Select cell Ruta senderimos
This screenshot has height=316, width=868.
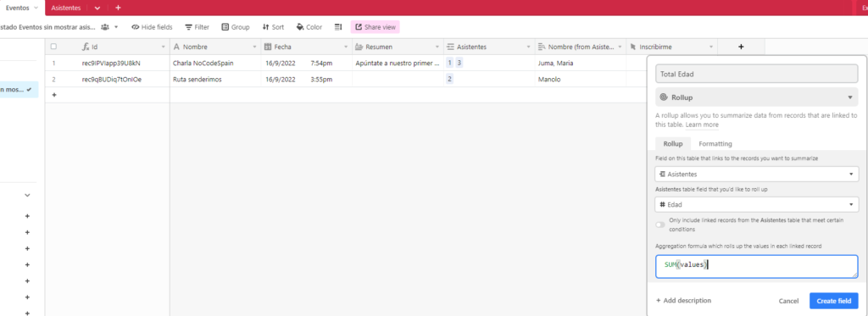click(x=214, y=79)
